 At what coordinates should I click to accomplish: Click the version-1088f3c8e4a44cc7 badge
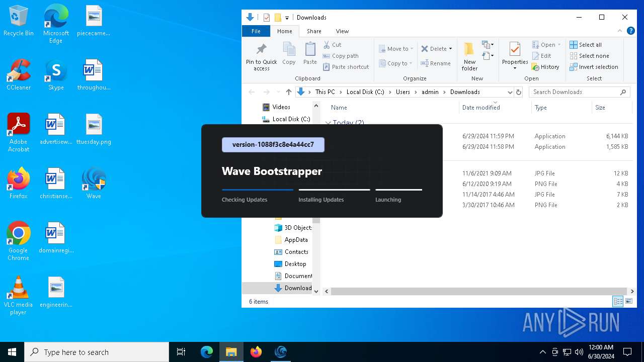click(x=273, y=145)
